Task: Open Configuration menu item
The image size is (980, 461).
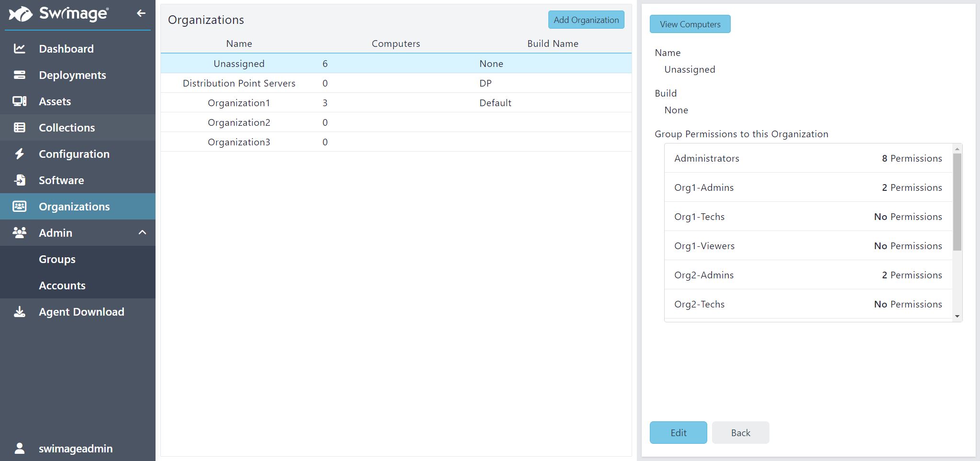Action: coord(78,154)
